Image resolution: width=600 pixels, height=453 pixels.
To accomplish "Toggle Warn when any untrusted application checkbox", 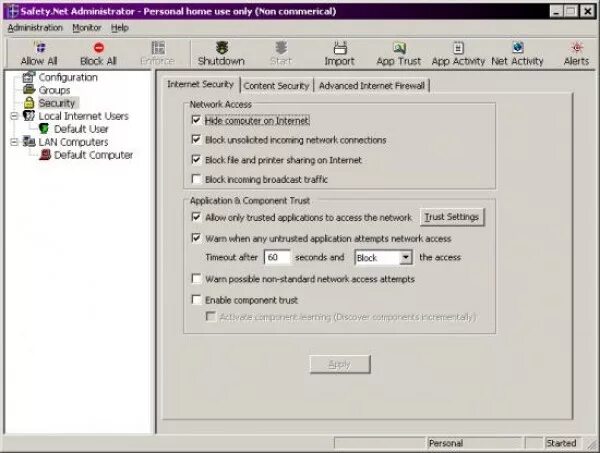I will pyautogui.click(x=196, y=238).
